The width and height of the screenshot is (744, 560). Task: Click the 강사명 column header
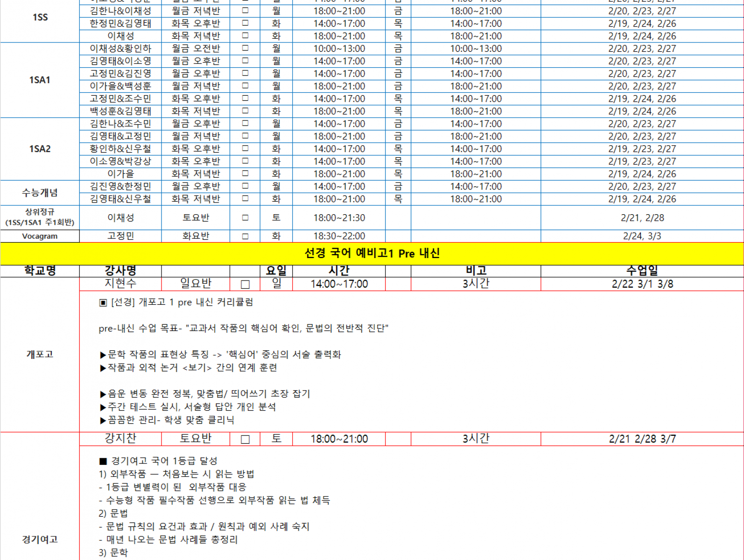(120, 271)
